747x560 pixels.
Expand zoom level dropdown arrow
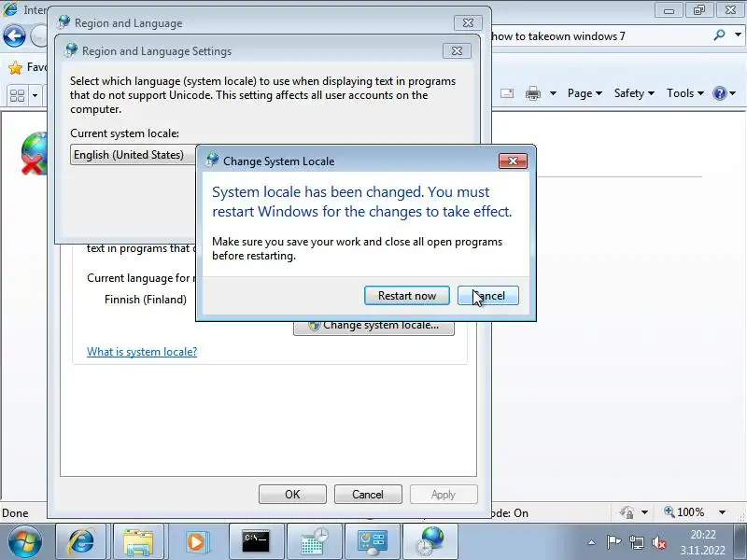tap(722, 512)
